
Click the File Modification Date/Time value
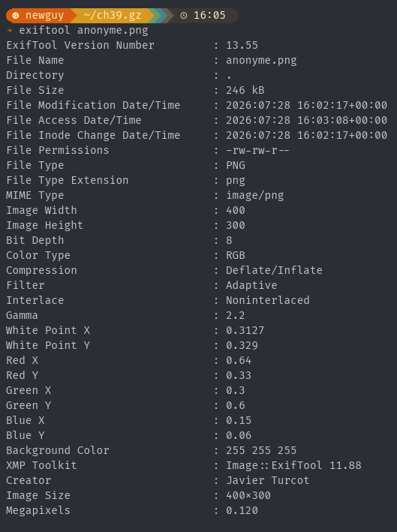tap(307, 106)
